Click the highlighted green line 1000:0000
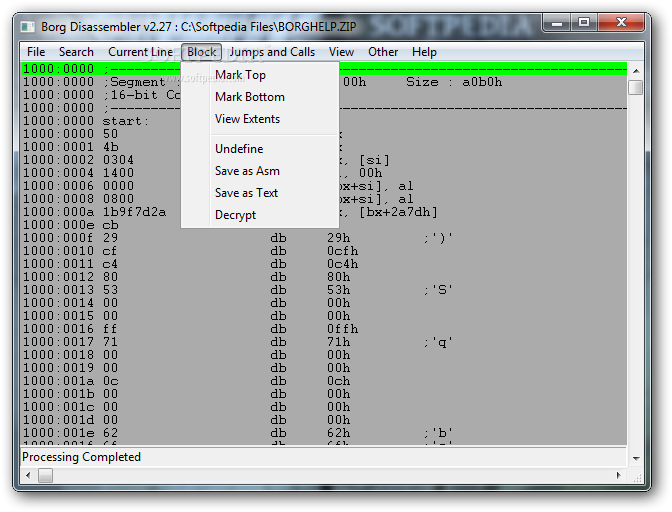 point(324,69)
